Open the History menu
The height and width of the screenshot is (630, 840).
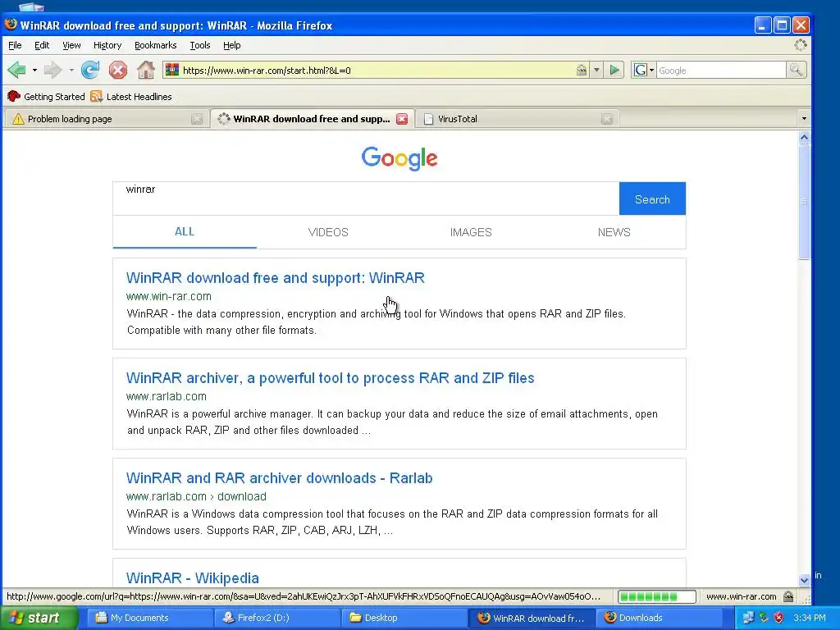point(107,45)
